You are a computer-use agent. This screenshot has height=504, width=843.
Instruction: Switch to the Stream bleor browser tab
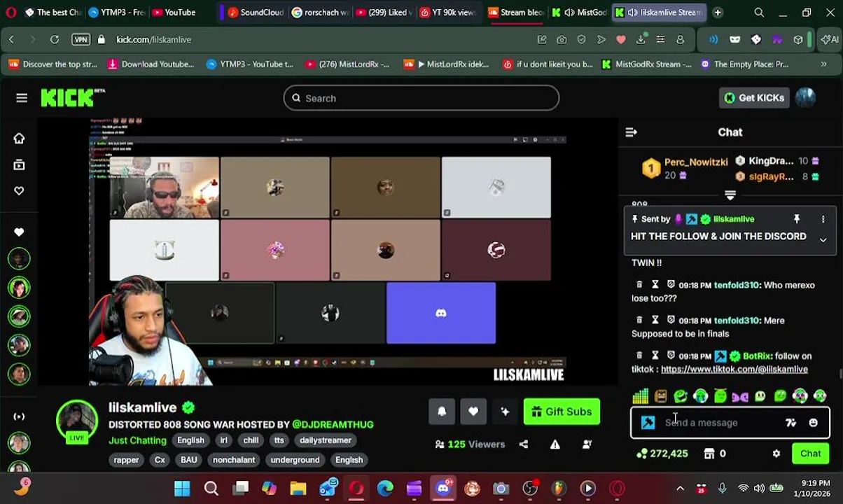pyautogui.click(x=515, y=13)
